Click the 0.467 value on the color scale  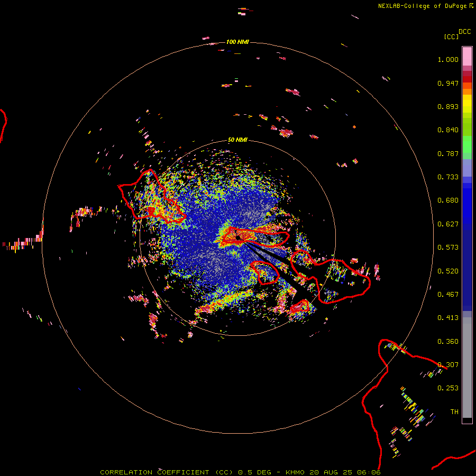coord(448,295)
